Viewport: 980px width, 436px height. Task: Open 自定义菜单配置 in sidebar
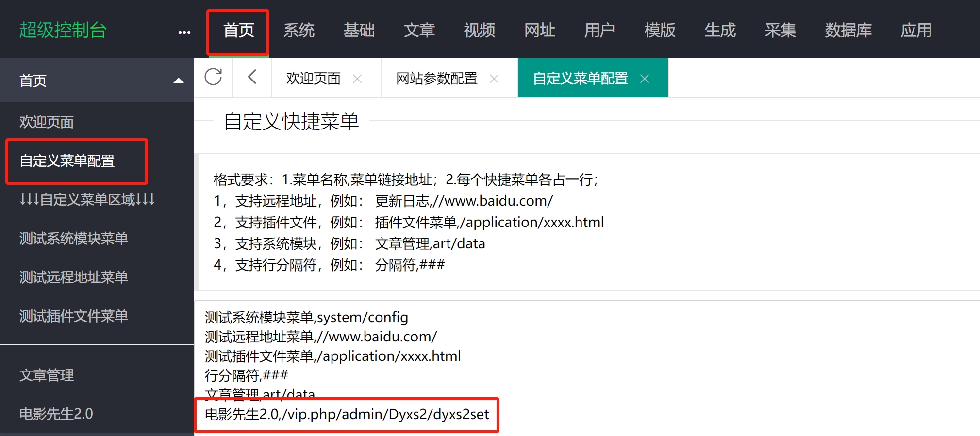67,161
